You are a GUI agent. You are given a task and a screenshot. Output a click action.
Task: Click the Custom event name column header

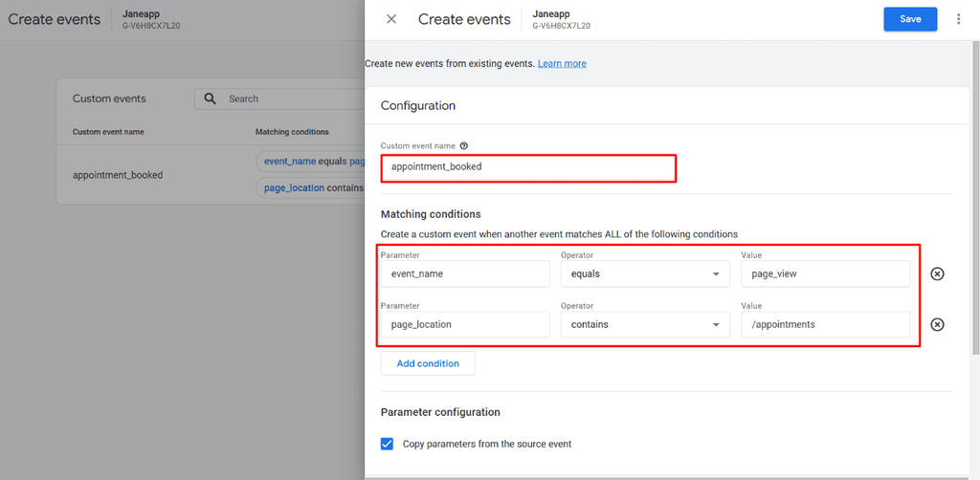pyautogui.click(x=108, y=132)
